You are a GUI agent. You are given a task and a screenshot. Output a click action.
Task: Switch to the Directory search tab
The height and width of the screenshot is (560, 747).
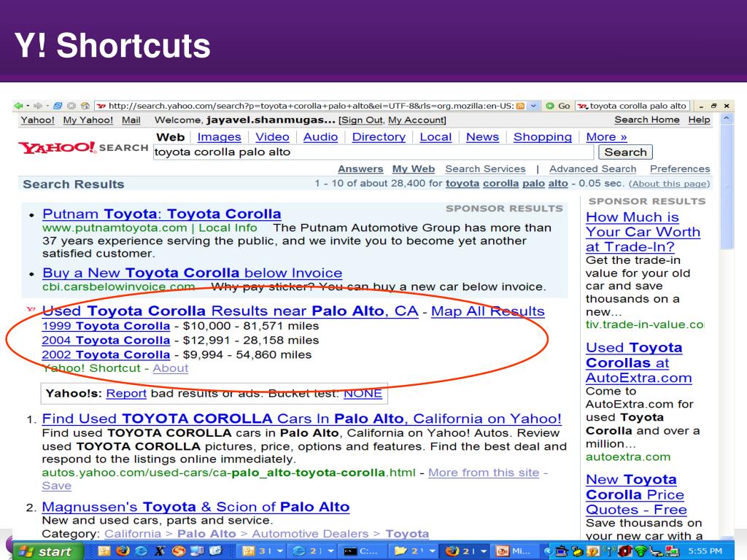379,137
